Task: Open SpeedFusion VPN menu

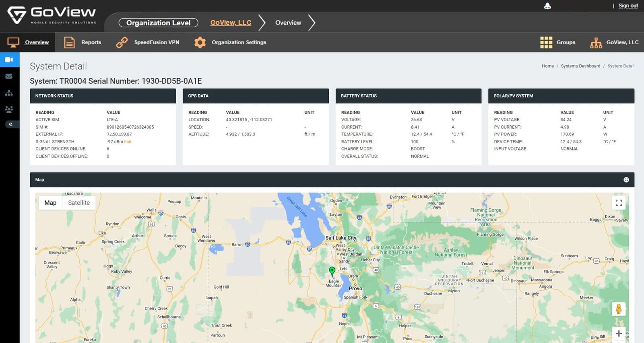Action: click(x=157, y=42)
